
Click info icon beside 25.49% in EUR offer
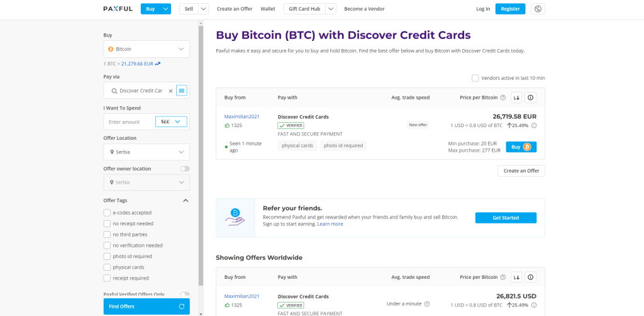[x=534, y=126]
